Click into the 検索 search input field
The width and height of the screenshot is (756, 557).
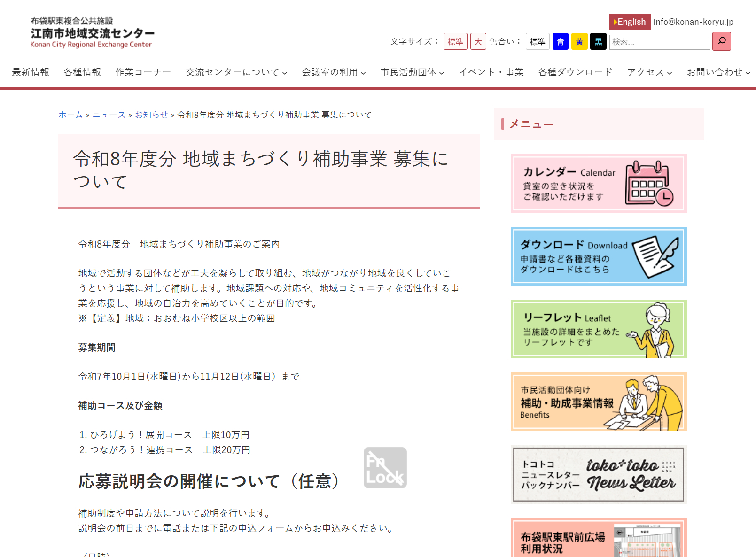click(x=659, y=42)
